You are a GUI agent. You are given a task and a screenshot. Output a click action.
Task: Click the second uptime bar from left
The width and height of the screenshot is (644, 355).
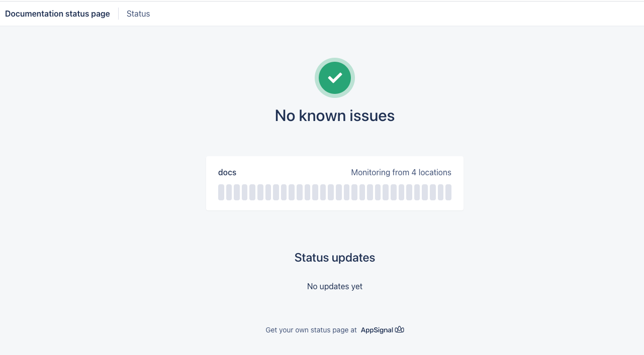tap(229, 192)
